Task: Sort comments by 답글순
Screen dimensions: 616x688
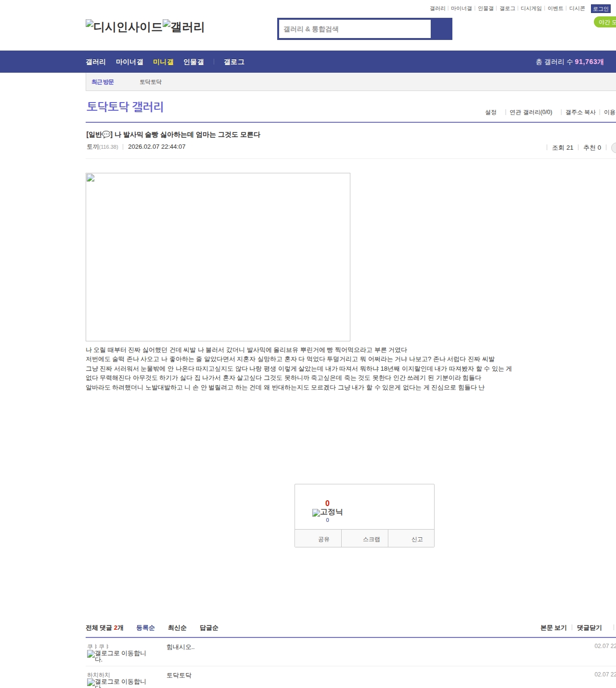Action: pyautogui.click(x=209, y=628)
